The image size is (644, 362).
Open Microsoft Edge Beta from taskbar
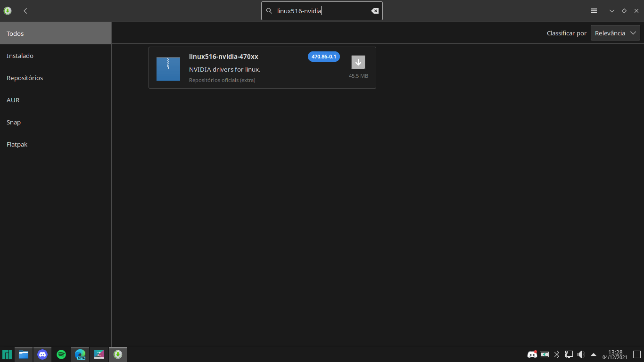80,354
